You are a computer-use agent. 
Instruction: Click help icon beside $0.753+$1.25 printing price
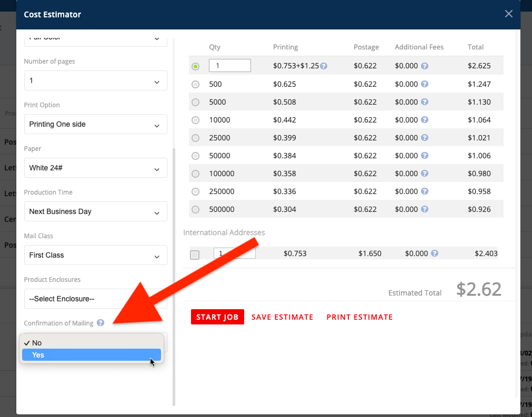(x=324, y=66)
